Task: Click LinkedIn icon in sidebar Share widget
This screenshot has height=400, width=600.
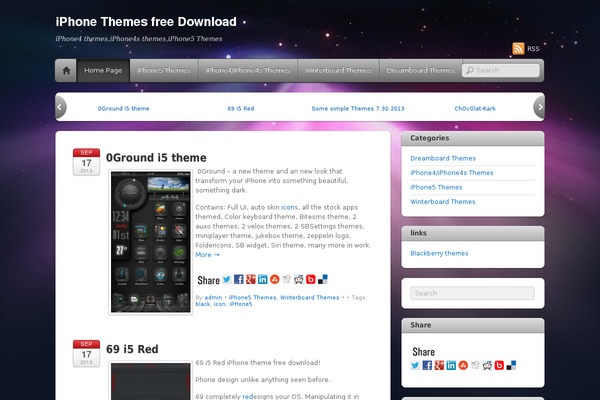Action: (451, 365)
